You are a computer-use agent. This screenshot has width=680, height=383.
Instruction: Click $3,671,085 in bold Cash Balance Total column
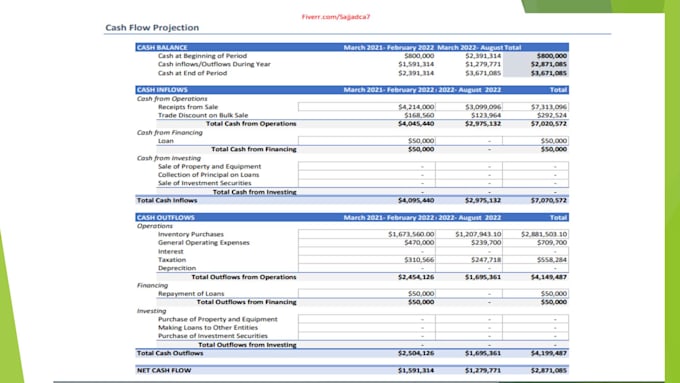(x=549, y=73)
